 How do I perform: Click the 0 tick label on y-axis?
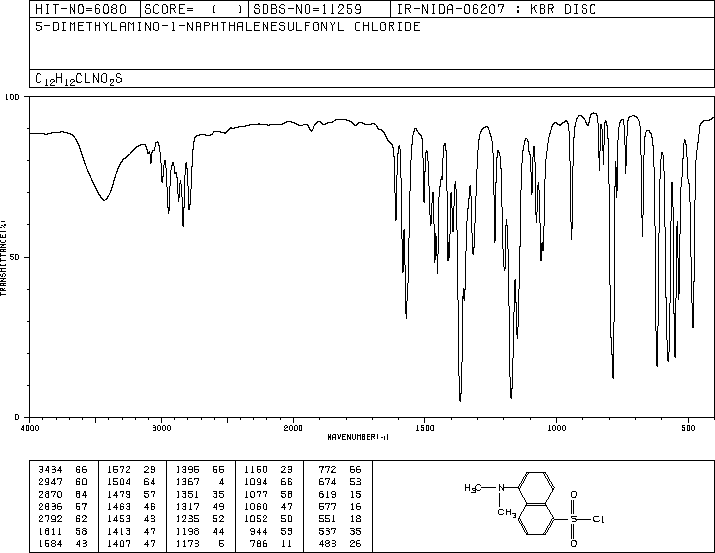tap(17, 417)
